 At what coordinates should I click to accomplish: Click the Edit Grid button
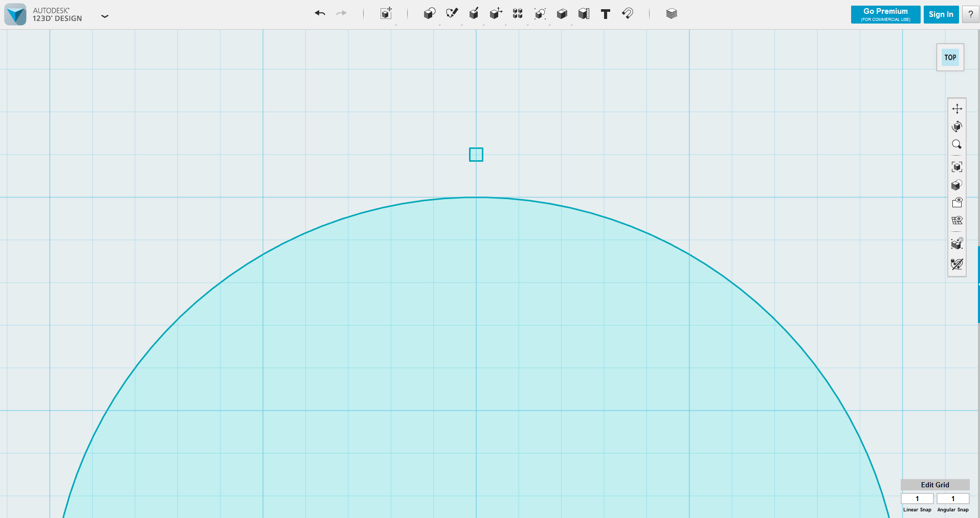pyautogui.click(x=935, y=485)
